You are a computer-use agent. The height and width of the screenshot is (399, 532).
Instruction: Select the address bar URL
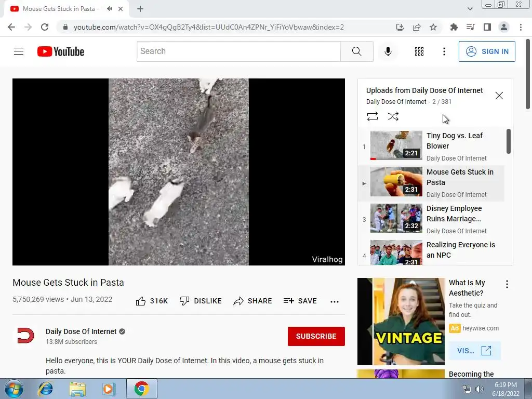tap(209, 27)
